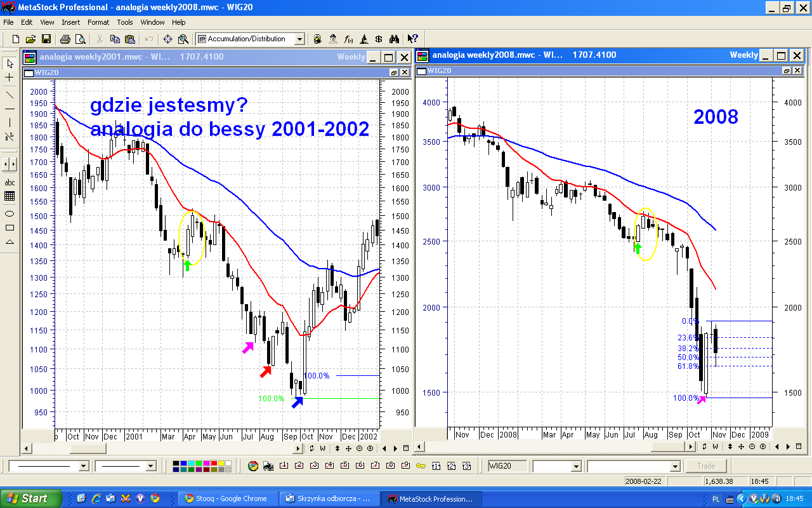Click the Chrome icon in bottom toolbar

pos(253,466)
